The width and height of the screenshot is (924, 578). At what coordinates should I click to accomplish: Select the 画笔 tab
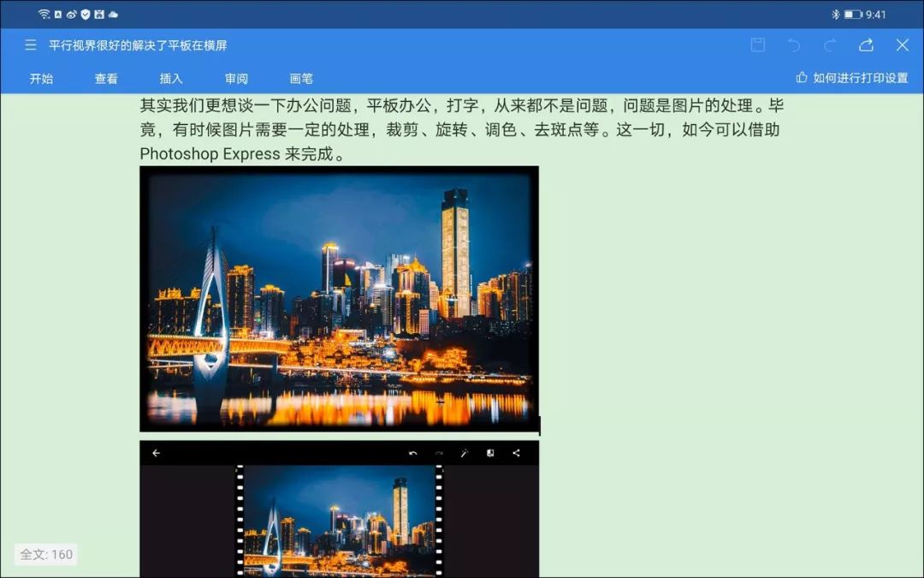point(299,78)
